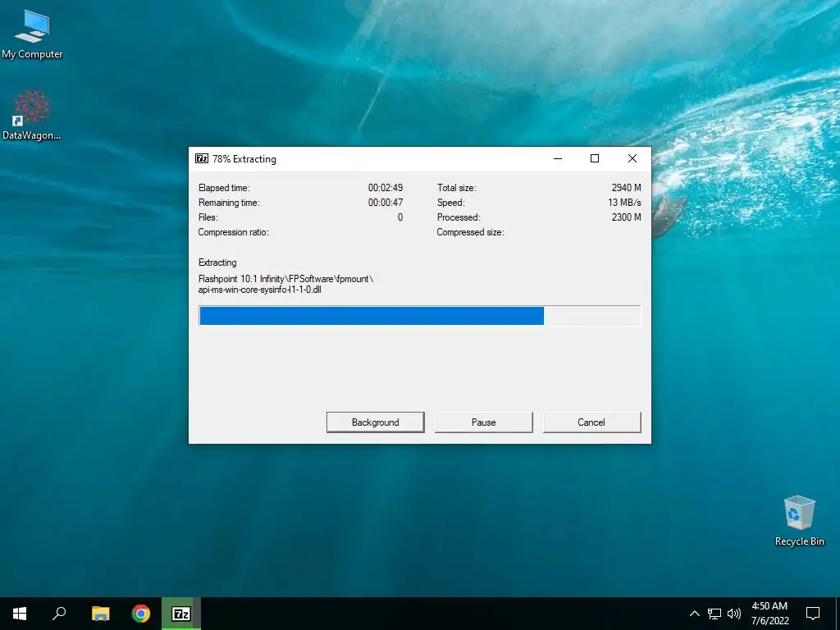
Task: Maximize the 7-Zip extracting dialog
Action: 595,158
